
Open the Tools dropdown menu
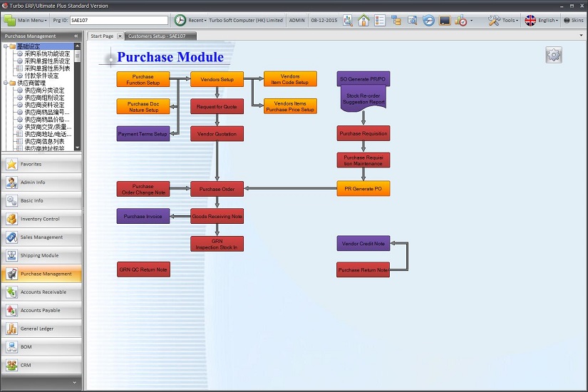pyautogui.click(x=503, y=20)
